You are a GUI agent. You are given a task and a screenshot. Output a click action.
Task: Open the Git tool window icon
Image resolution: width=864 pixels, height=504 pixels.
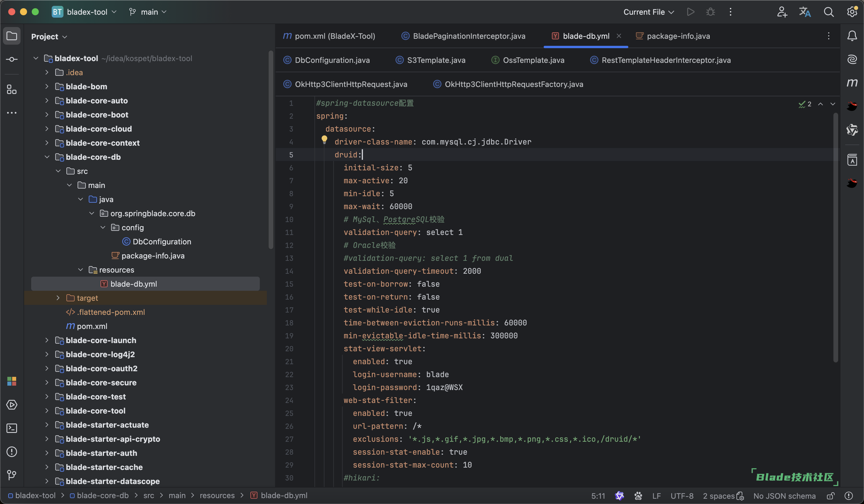point(12,475)
